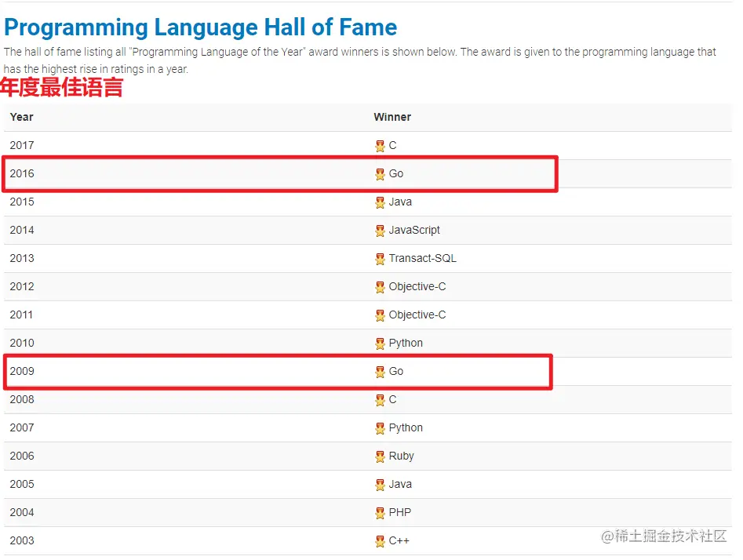Click the line "has the highest rise in ratings"
743x560 pixels.
[97, 69]
